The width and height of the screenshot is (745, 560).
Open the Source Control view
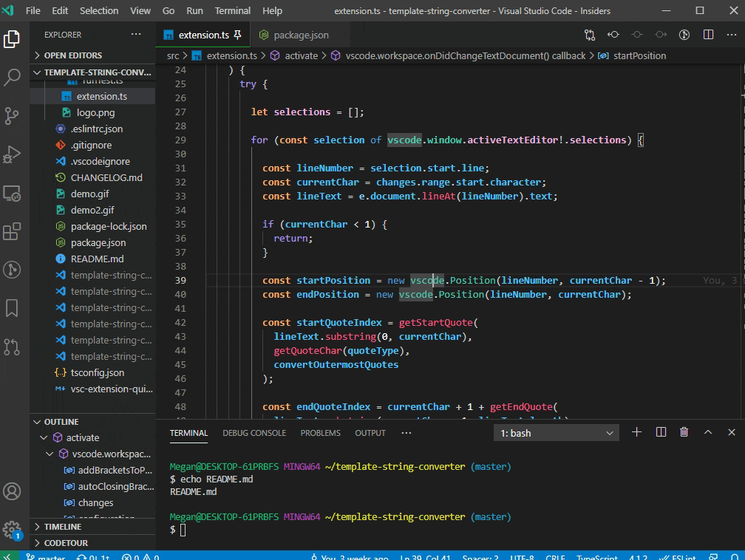[x=13, y=115]
